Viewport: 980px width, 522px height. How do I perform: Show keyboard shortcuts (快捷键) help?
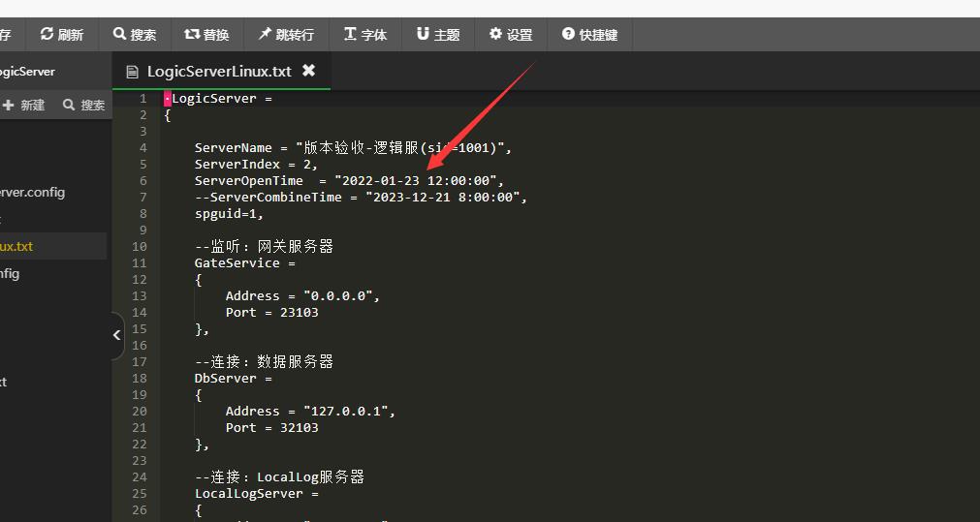coord(589,35)
